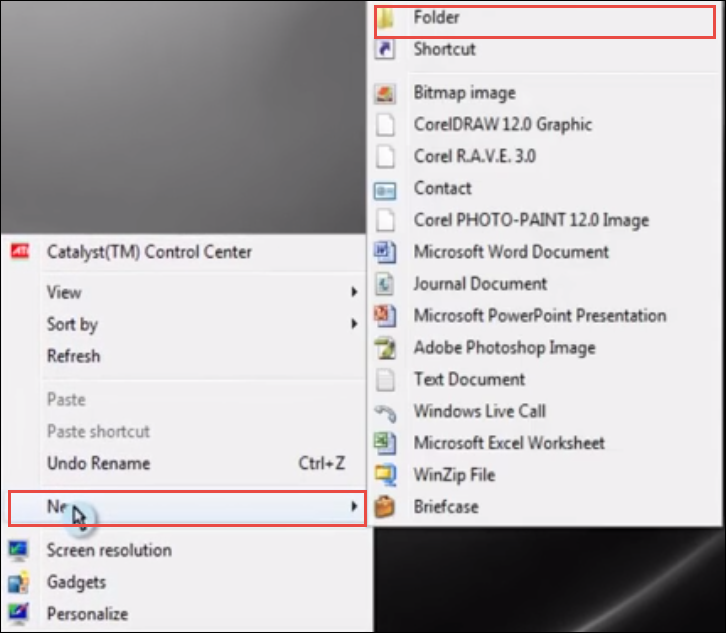Click the Screen resolution monitor icon

click(19, 551)
